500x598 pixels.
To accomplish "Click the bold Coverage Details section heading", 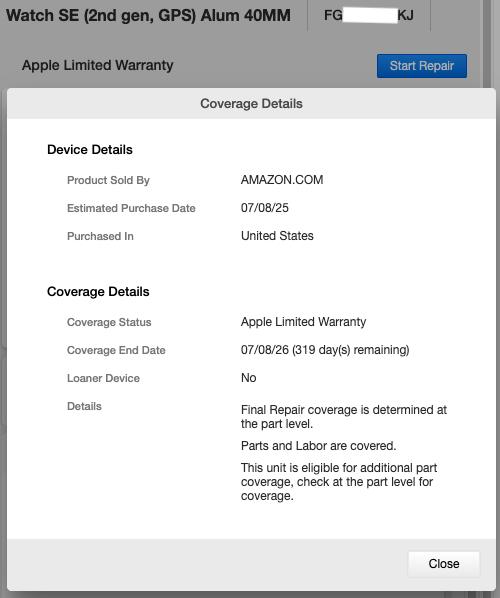I will click(x=98, y=291).
